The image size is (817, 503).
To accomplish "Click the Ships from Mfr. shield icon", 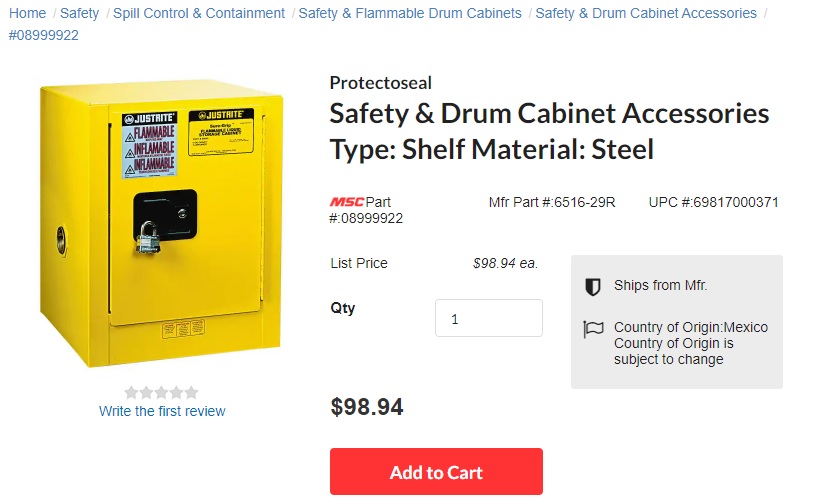I will [x=593, y=287].
